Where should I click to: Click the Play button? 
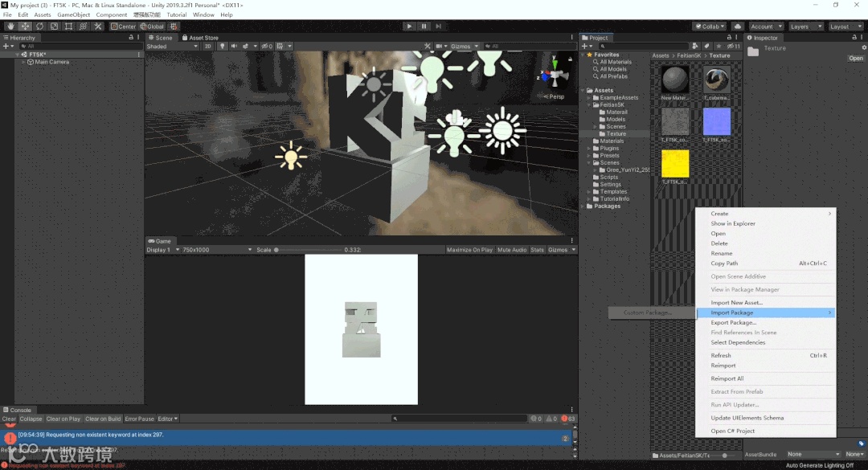(x=409, y=26)
